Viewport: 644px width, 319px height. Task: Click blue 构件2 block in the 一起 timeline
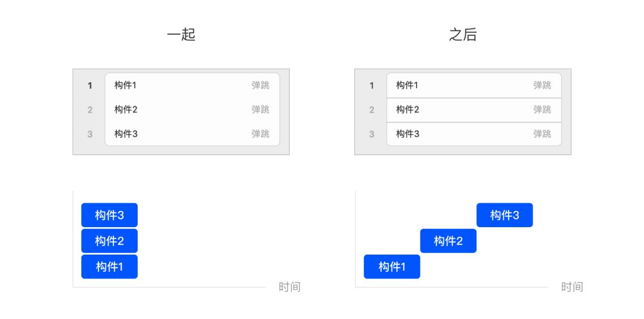pos(109,241)
